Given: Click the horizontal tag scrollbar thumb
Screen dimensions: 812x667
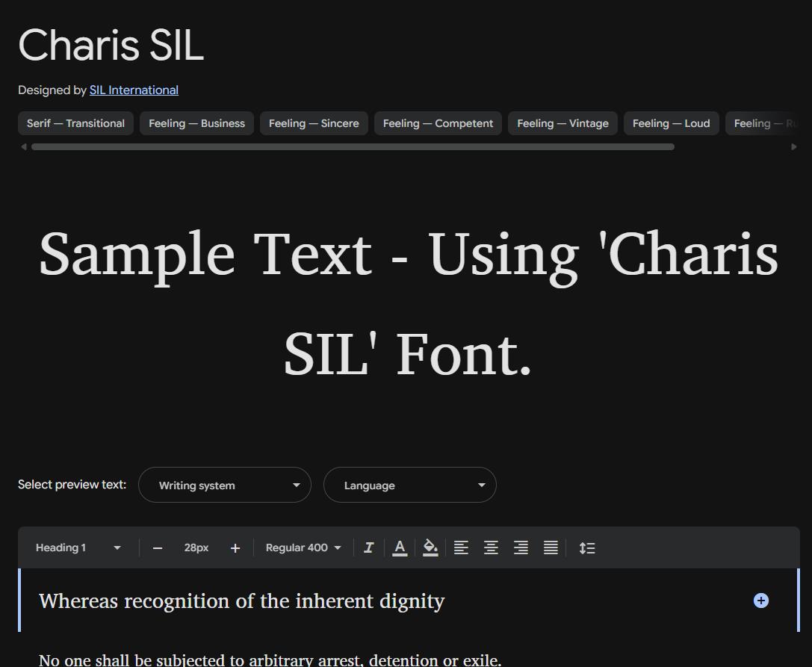Looking at the screenshot, I should (x=353, y=147).
